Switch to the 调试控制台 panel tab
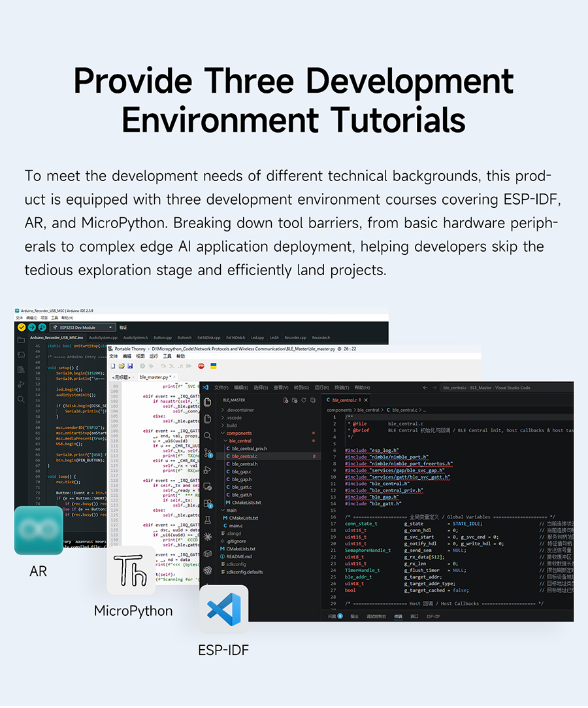Screen dimensions: 588x708 point(376,616)
